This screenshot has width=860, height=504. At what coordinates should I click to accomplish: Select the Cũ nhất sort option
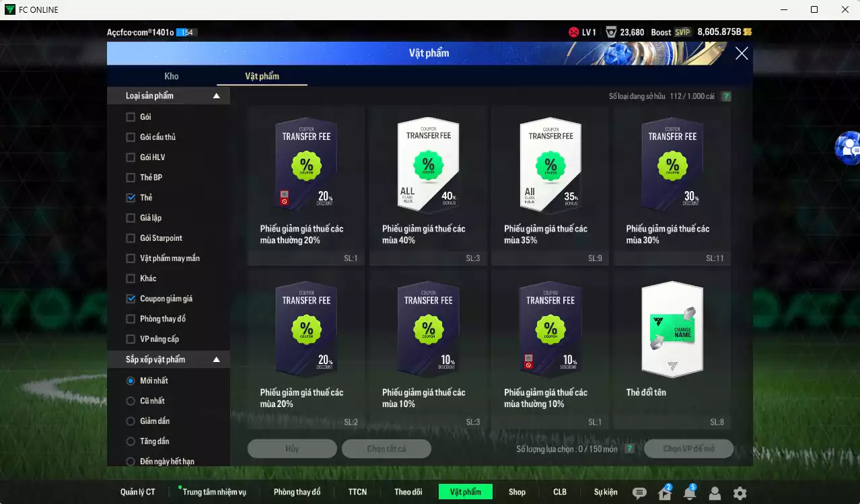[132, 400]
